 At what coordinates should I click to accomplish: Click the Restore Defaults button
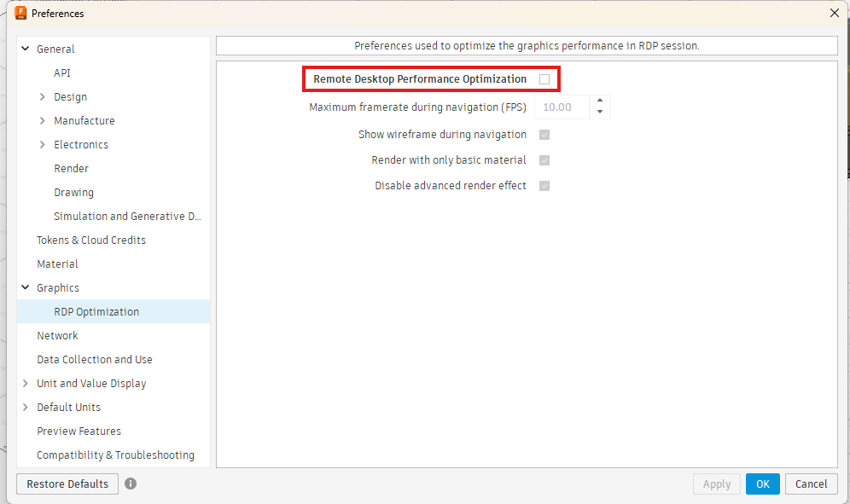(67, 484)
